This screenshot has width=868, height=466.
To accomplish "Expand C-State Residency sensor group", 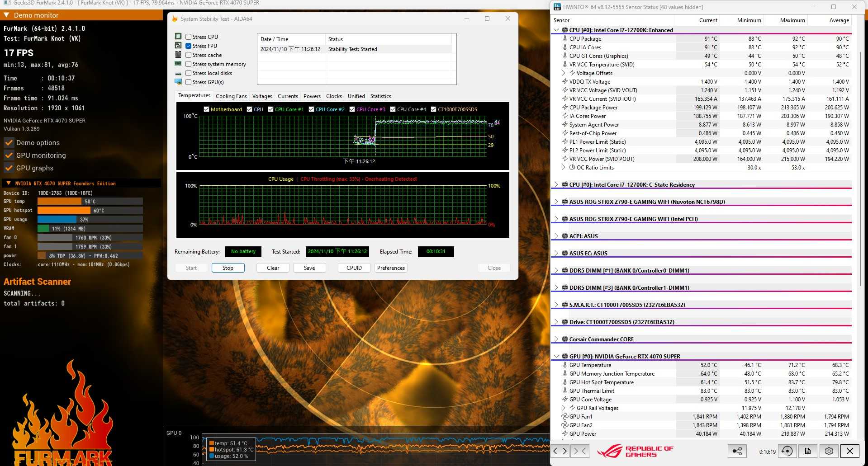I will (x=556, y=184).
